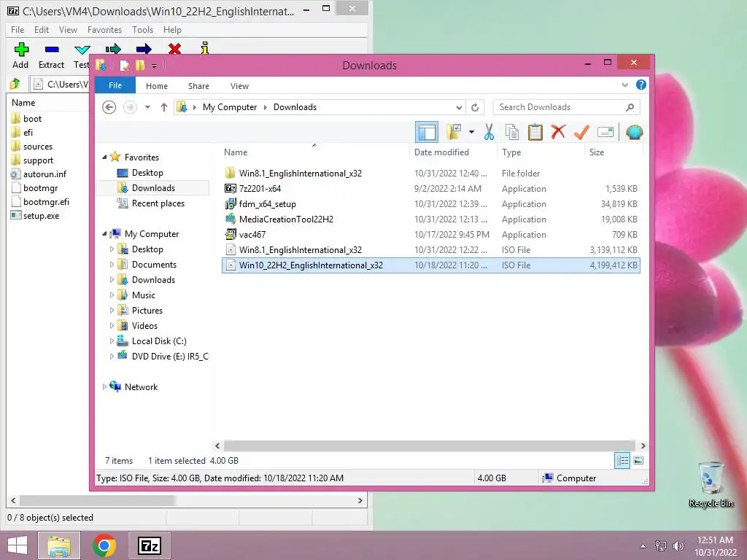The width and height of the screenshot is (747, 560).
Task: Open the File tab in Downloads
Action: pyautogui.click(x=115, y=85)
